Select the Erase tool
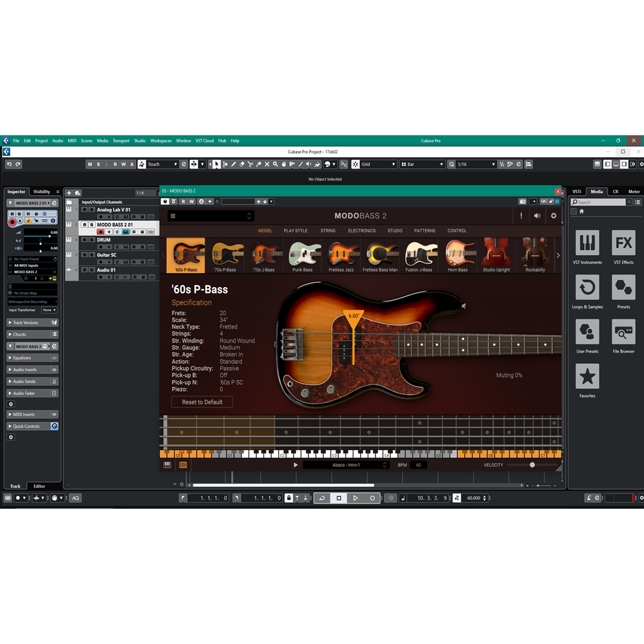The width and height of the screenshot is (644, 644). pyautogui.click(x=242, y=164)
